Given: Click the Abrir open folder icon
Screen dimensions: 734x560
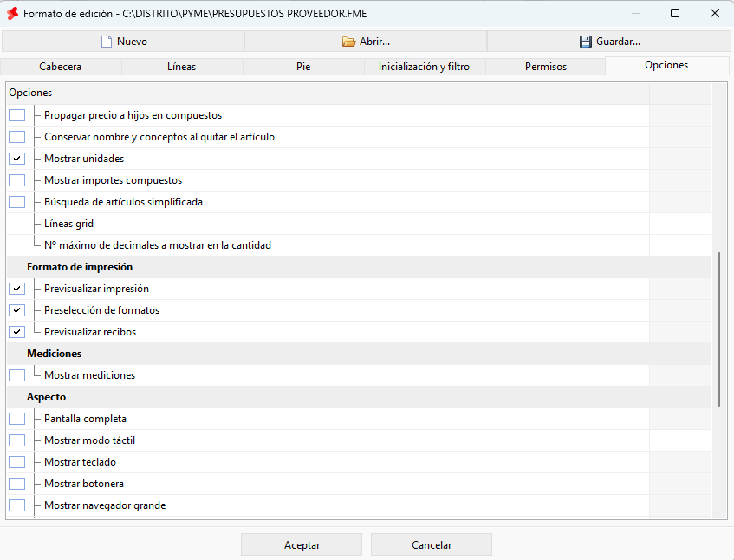Looking at the screenshot, I should (348, 42).
